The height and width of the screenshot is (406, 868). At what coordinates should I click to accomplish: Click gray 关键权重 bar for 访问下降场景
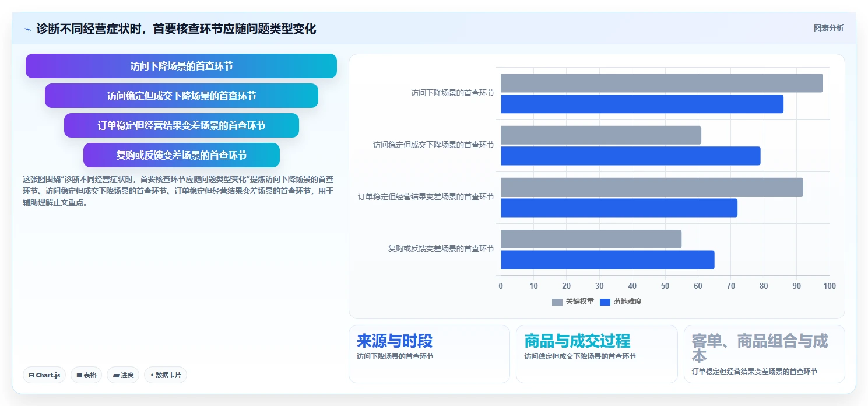pyautogui.click(x=662, y=83)
